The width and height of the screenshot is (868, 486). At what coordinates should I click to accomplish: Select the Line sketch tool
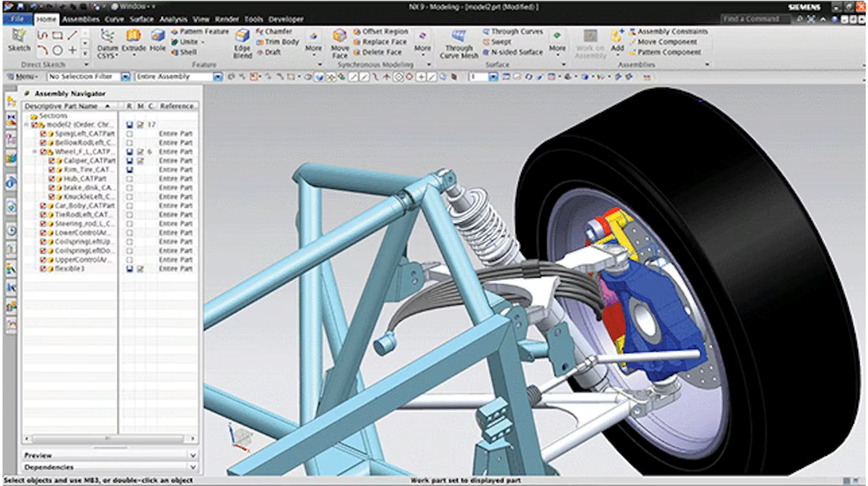pyautogui.click(x=72, y=36)
